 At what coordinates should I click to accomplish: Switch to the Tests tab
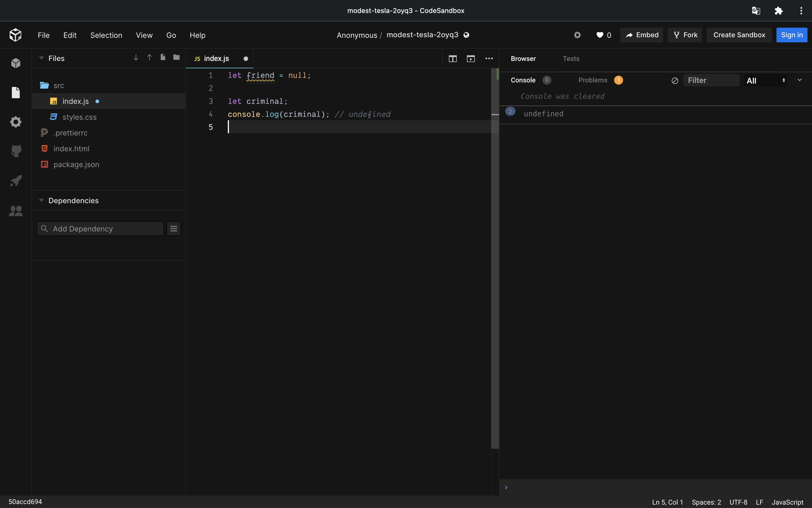tap(571, 59)
